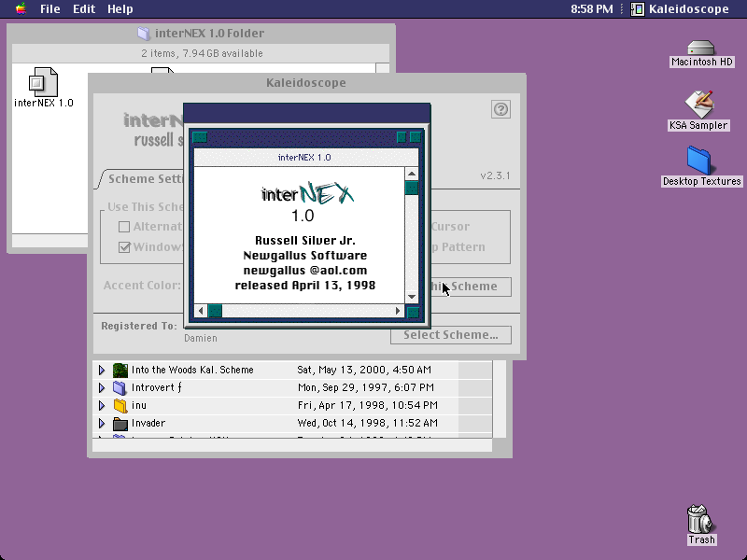Viewport: 747px width, 560px height.
Task: Select the Desktop Textures folder icon
Action: coord(698,161)
